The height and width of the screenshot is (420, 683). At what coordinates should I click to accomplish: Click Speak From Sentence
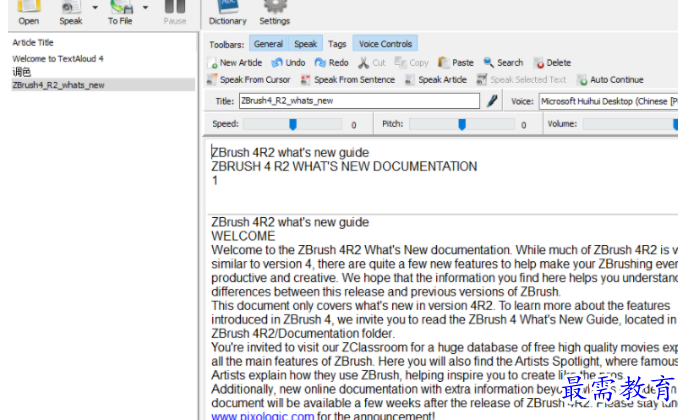coord(348,80)
